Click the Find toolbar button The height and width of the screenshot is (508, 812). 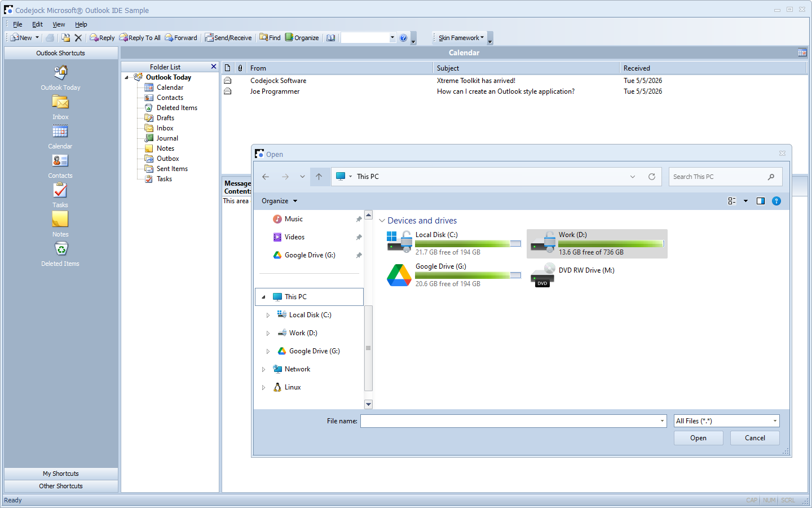(x=270, y=38)
